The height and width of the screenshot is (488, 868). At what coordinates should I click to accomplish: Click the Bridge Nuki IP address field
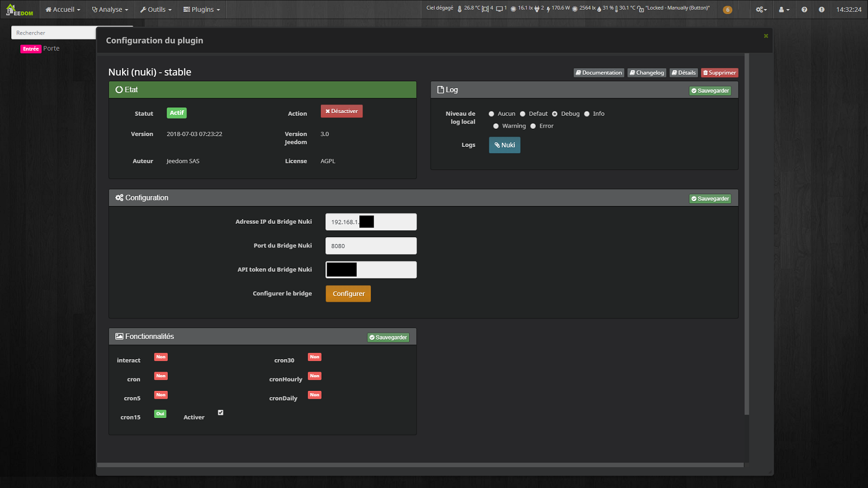coord(371,222)
